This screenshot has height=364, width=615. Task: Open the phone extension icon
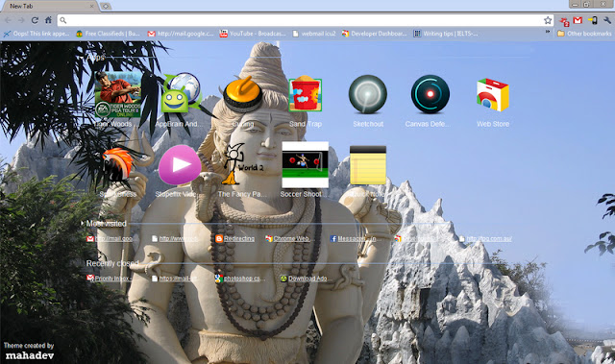[593, 20]
